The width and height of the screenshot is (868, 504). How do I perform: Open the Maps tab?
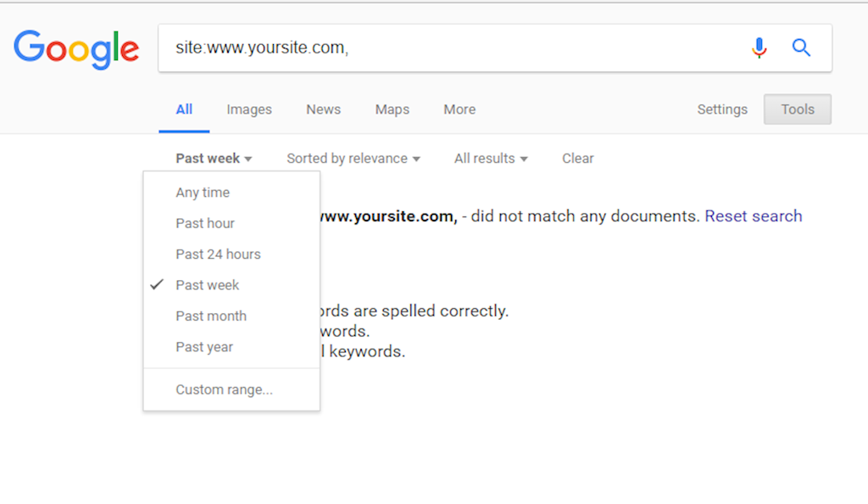[x=392, y=109]
